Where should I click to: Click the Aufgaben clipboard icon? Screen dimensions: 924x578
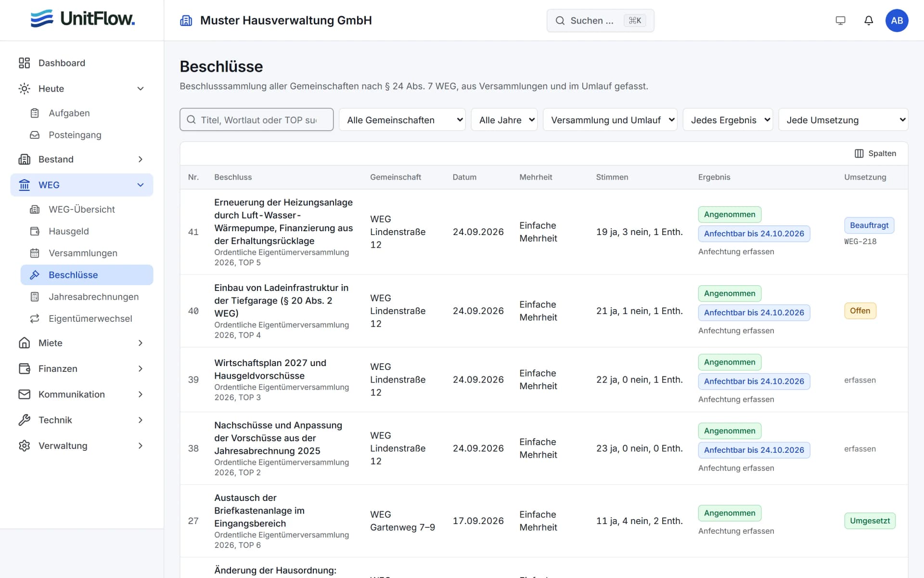coord(35,113)
